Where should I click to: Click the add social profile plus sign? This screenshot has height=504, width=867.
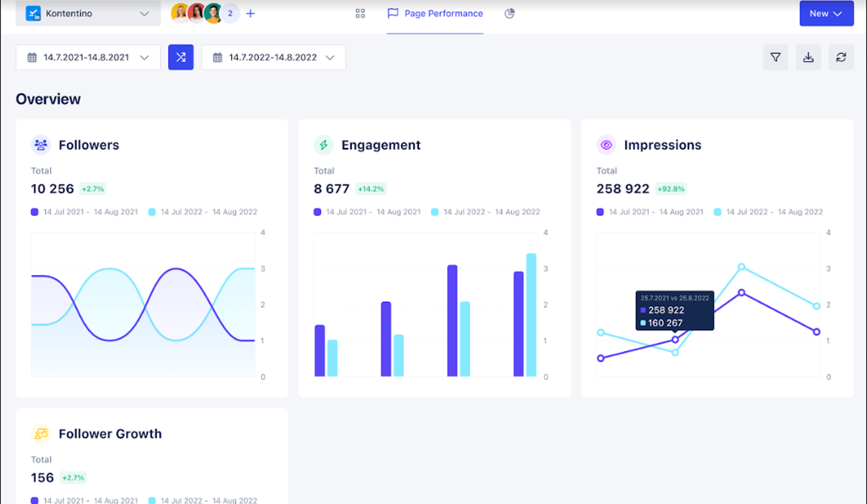pyautogui.click(x=250, y=14)
